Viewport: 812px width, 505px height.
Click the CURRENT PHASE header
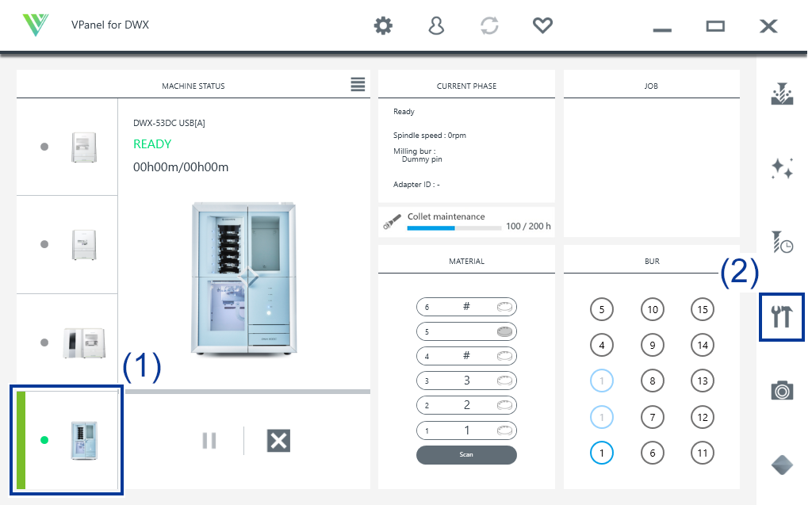point(466,86)
